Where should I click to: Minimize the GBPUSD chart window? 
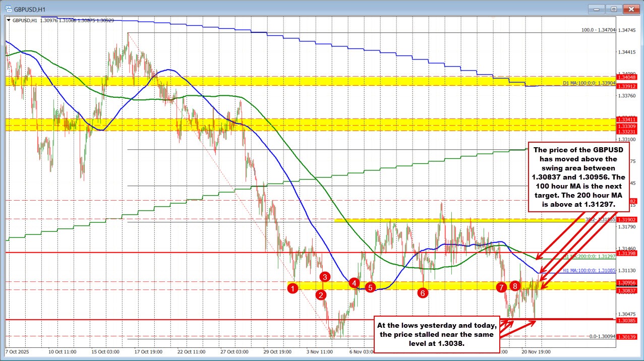point(596,9)
